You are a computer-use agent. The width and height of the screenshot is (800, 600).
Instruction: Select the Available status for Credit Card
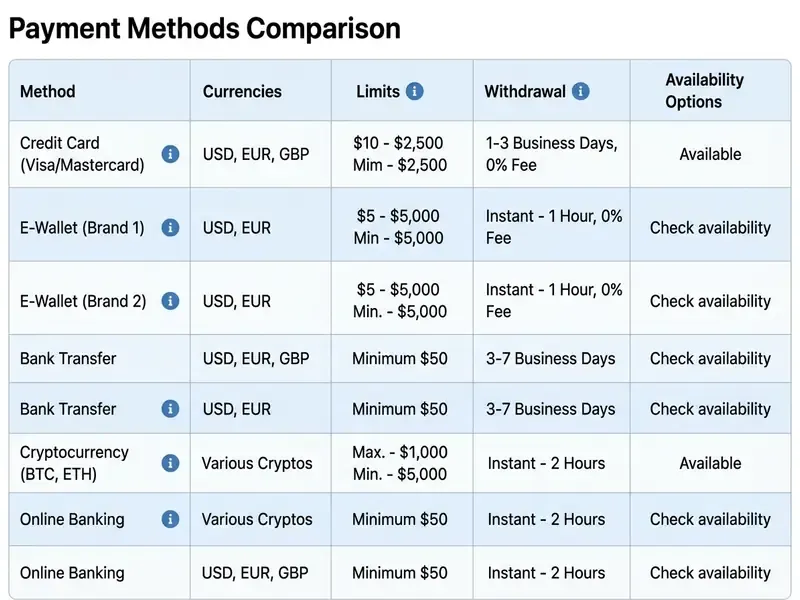(x=710, y=154)
